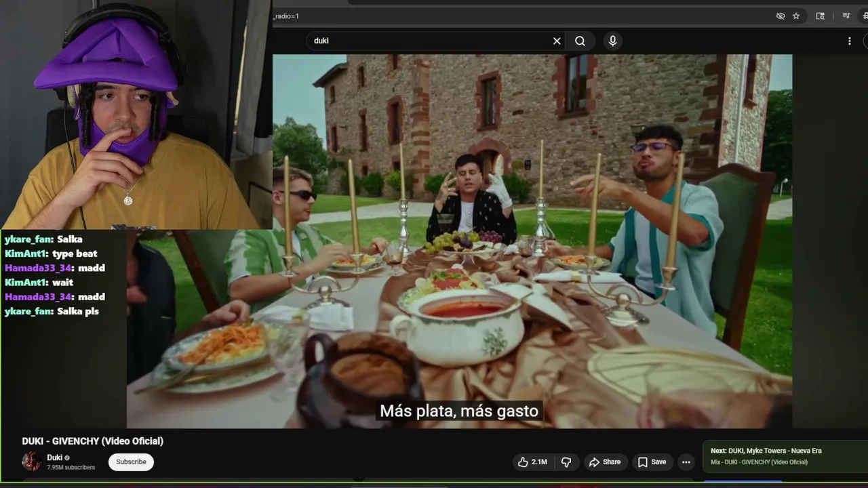Click chat message 'KimAnt1: type beat'
The height and width of the screenshot is (488, 868).
(x=51, y=253)
